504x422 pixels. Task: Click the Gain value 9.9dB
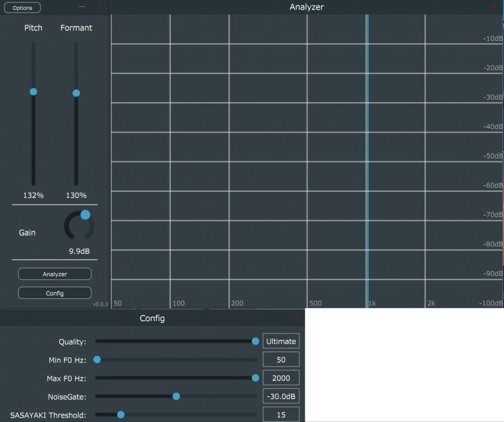80,251
